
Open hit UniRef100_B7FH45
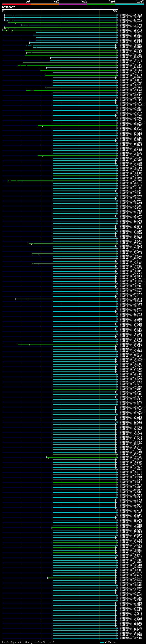tap(131, 20)
